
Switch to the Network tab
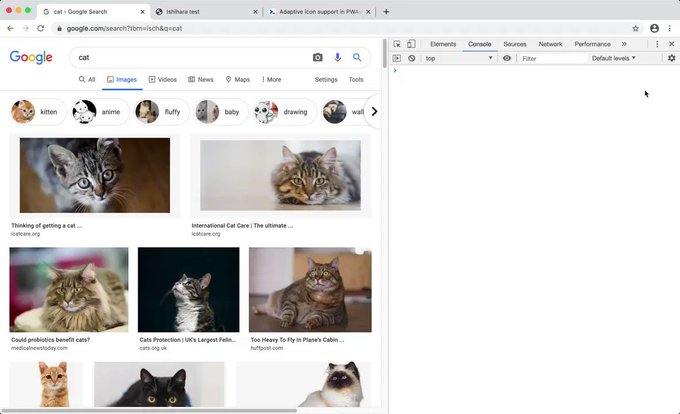[550, 44]
